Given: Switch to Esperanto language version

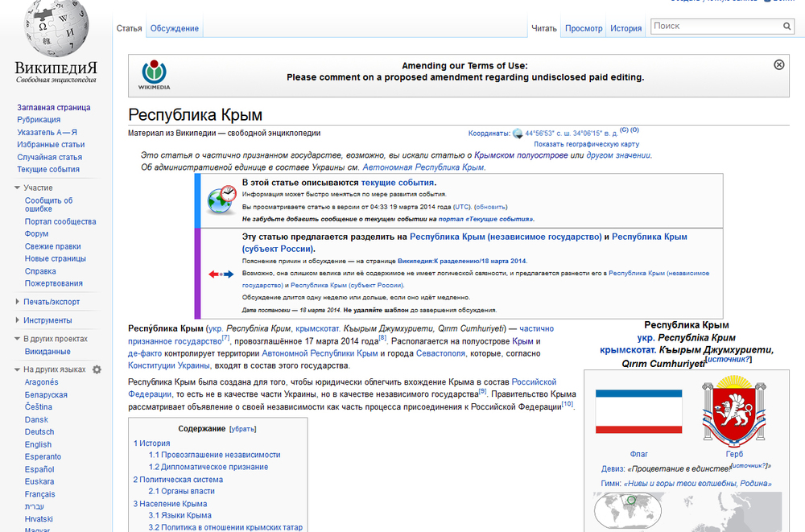Looking at the screenshot, I should 43,456.
